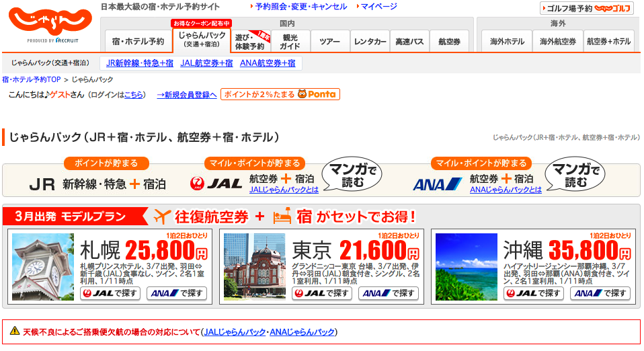Click the ANA航空券+宿 link

(x=268, y=63)
